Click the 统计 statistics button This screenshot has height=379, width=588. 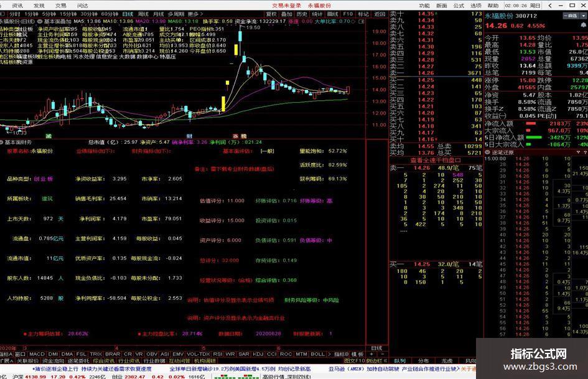(317, 14)
